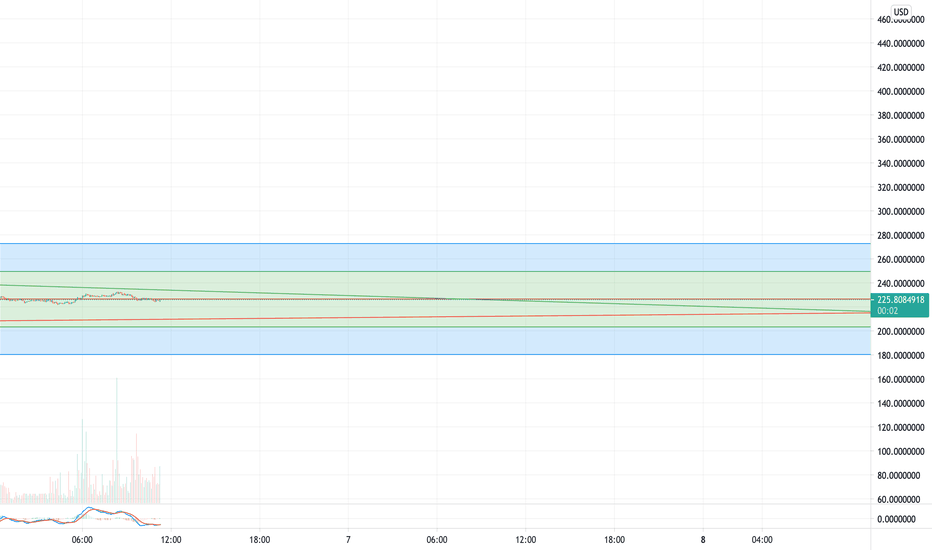
Task: Click the 100.0000000 price axis label
Action: [901, 452]
